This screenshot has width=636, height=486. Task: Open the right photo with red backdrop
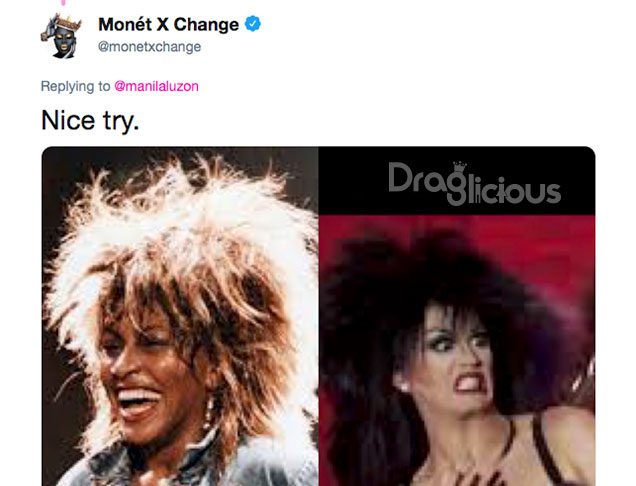point(457,351)
